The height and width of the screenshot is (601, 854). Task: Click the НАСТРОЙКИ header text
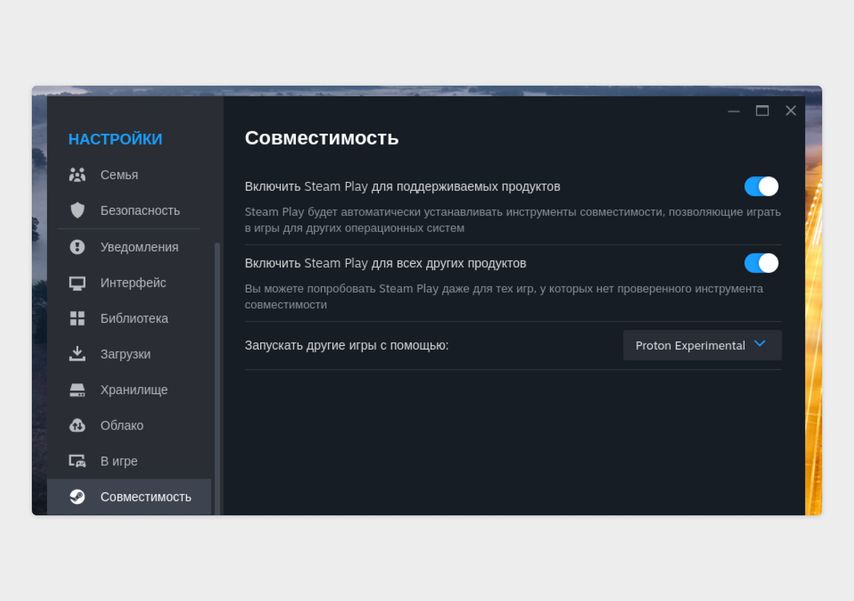(x=115, y=139)
